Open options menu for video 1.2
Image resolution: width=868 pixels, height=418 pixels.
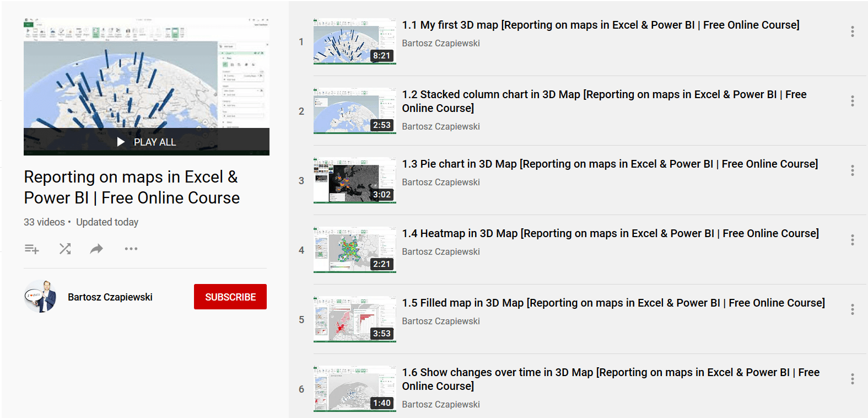852,101
